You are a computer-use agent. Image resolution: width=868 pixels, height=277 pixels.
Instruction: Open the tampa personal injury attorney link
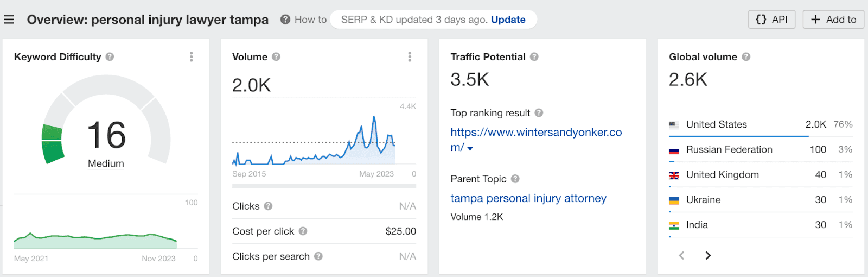pyautogui.click(x=528, y=198)
